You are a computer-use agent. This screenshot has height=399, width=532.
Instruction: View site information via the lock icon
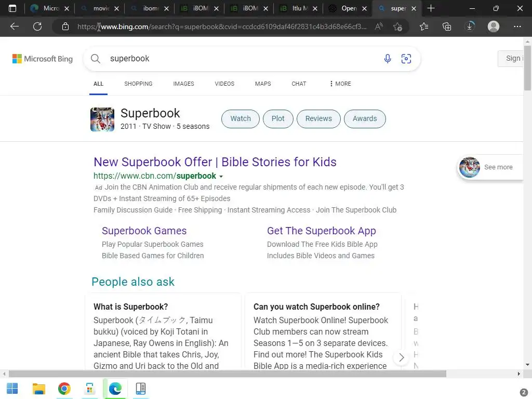click(65, 26)
